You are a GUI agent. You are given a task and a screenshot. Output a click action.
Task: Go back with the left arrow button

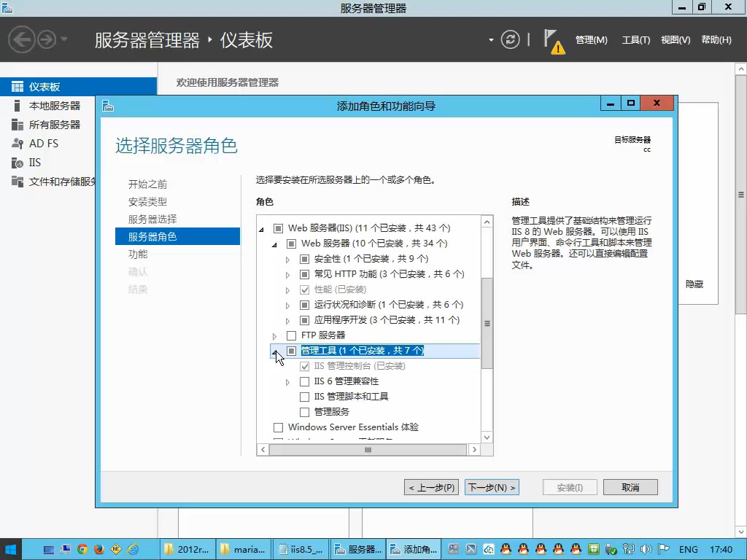[x=21, y=39]
